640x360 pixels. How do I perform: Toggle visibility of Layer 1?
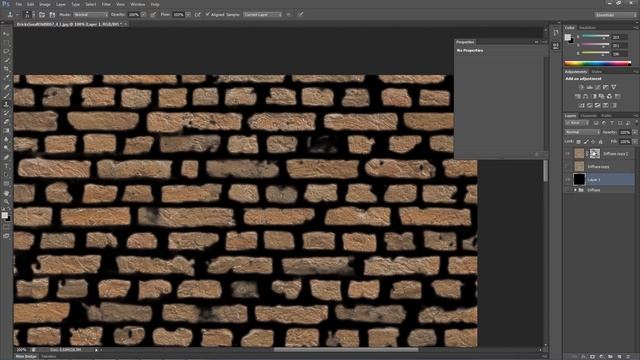(567, 180)
